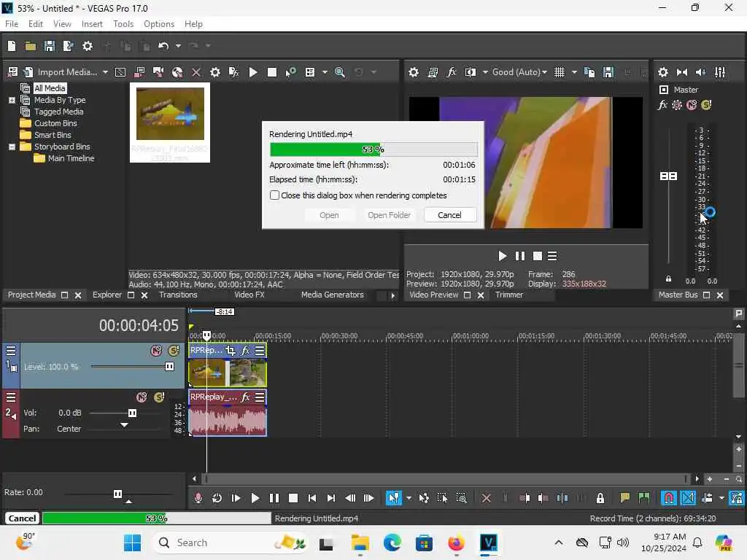This screenshot has width=747, height=560.
Task: Remove selected media with the X icon
Action: click(x=196, y=72)
